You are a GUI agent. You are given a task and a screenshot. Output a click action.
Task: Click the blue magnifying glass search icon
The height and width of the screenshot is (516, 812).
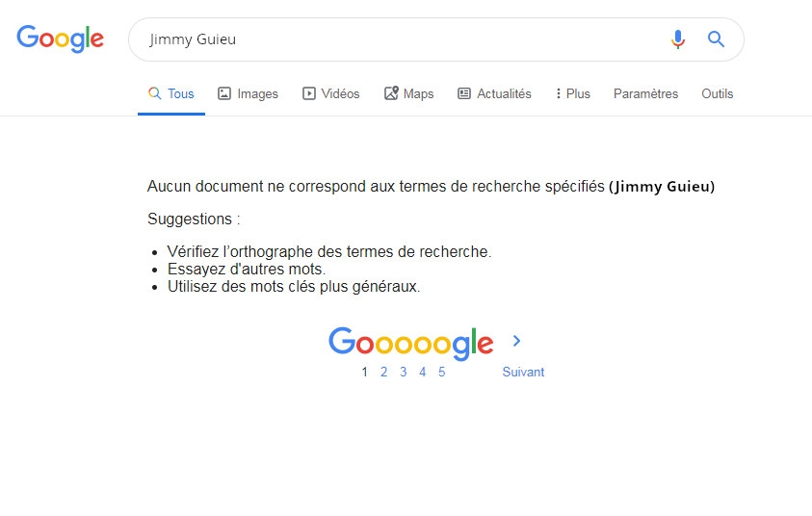coord(716,39)
